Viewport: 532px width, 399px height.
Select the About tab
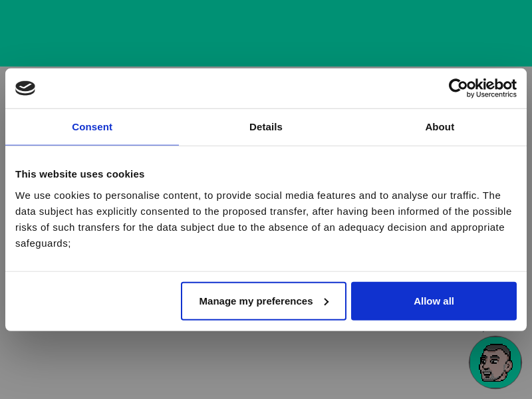pos(440,127)
